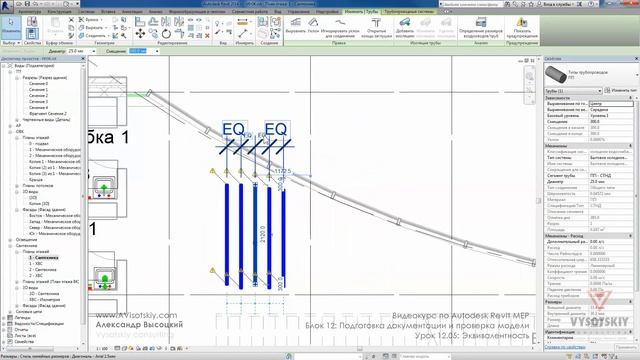The height and width of the screenshot is (360, 640).
Task: Click the left EQ dimension toggle
Action: point(233,129)
